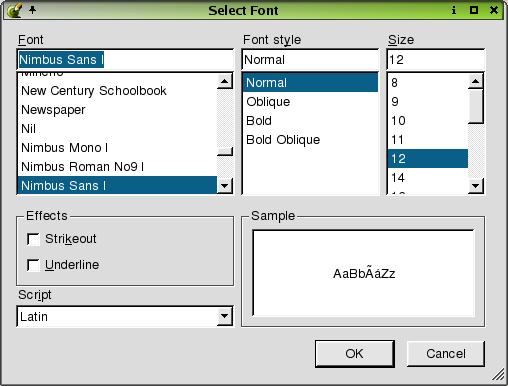
Task: Click the Cancel button
Action: 446,354
